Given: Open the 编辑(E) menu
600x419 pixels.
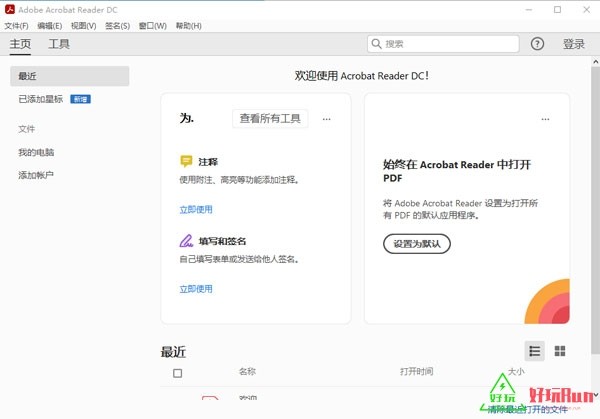Looking at the screenshot, I should click(x=50, y=26).
